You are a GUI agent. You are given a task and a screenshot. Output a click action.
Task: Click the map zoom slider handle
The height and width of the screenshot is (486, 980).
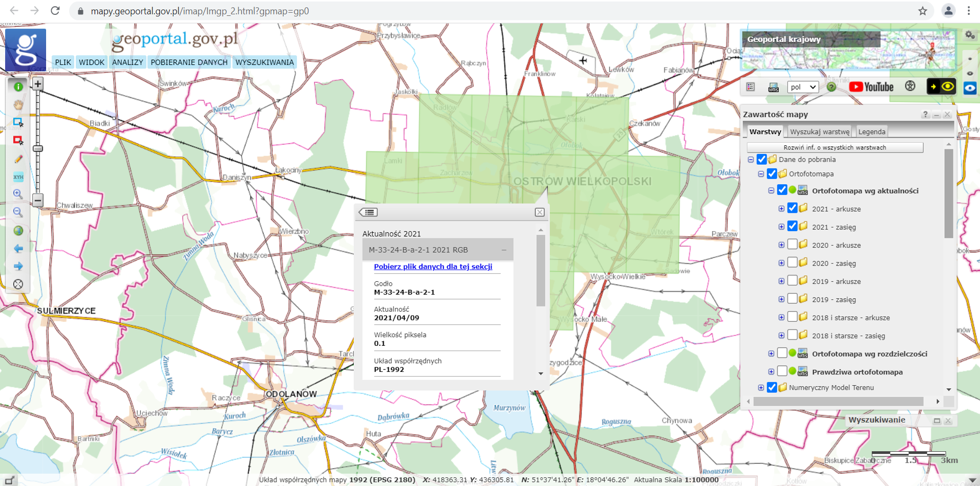pos(38,149)
